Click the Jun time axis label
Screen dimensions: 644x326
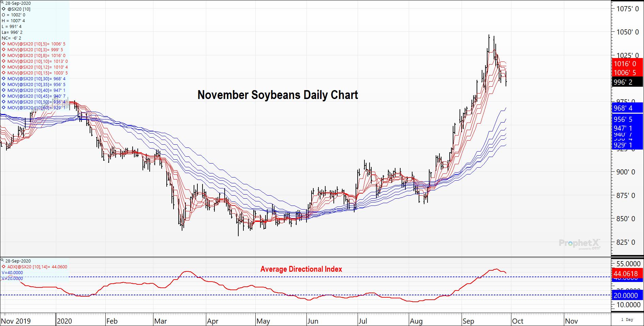pyautogui.click(x=313, y=321)
